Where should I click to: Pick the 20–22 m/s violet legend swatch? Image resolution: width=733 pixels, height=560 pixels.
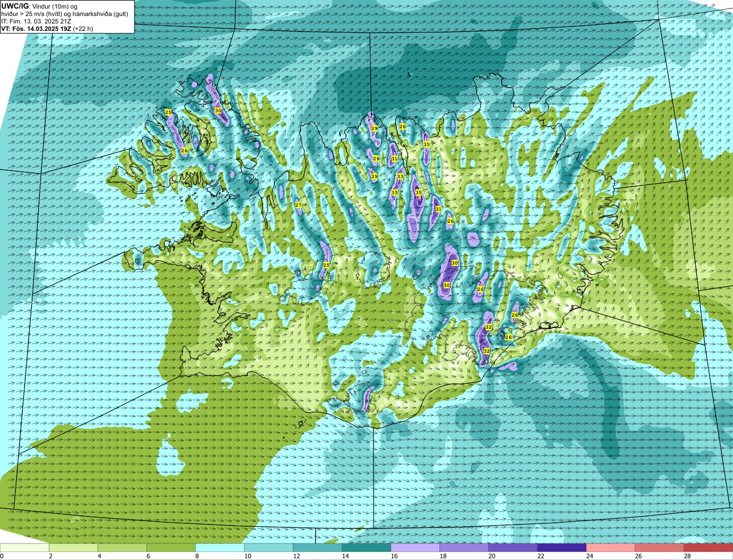[513, 547]
